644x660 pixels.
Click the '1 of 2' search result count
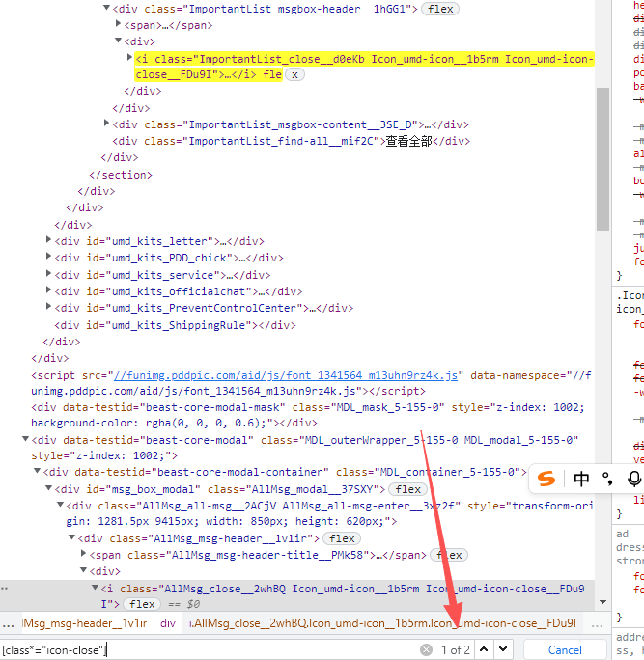click(x=456, y=650)
